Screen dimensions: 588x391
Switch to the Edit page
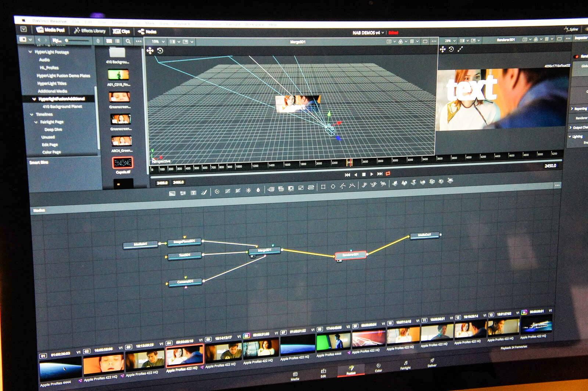coord(323,373)
